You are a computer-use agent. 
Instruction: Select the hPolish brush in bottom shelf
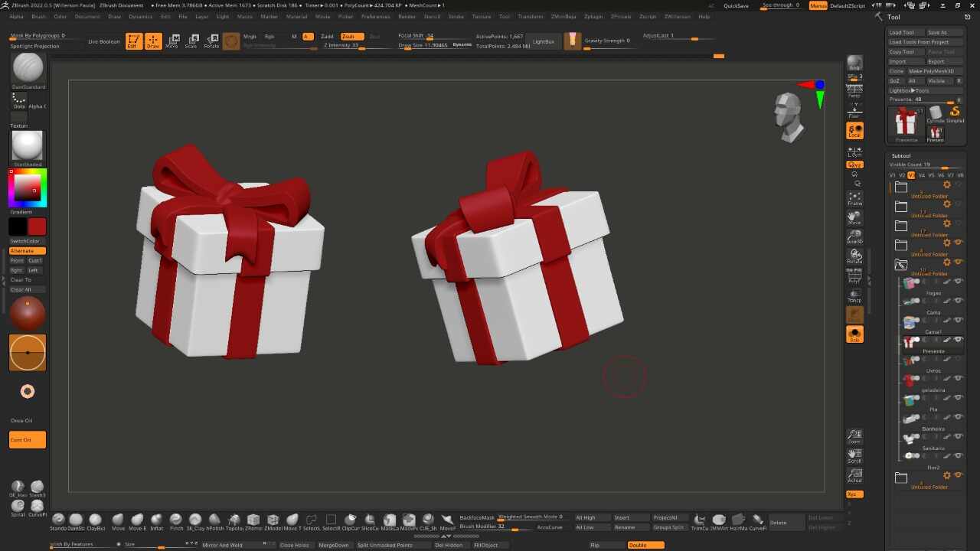(x=215, y=521)
